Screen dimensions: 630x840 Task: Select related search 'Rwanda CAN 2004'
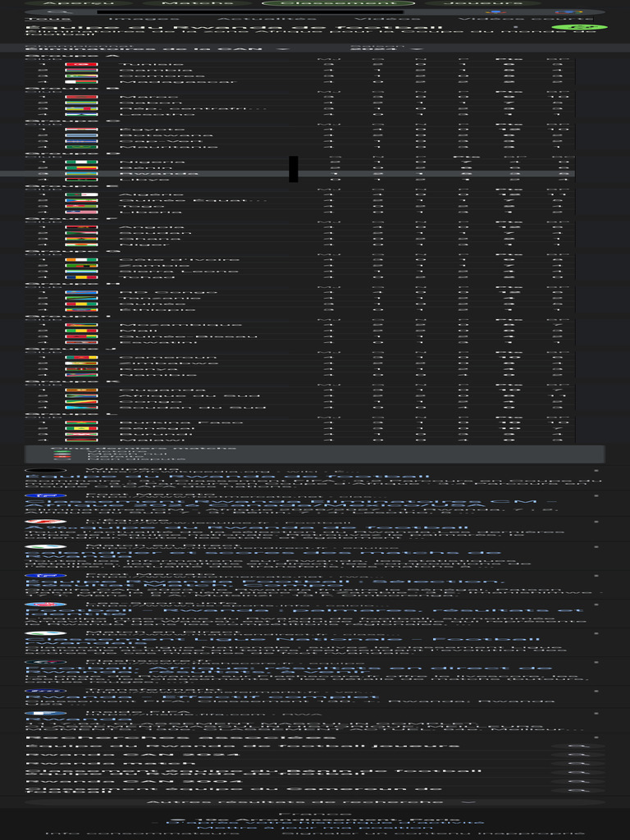134,781
